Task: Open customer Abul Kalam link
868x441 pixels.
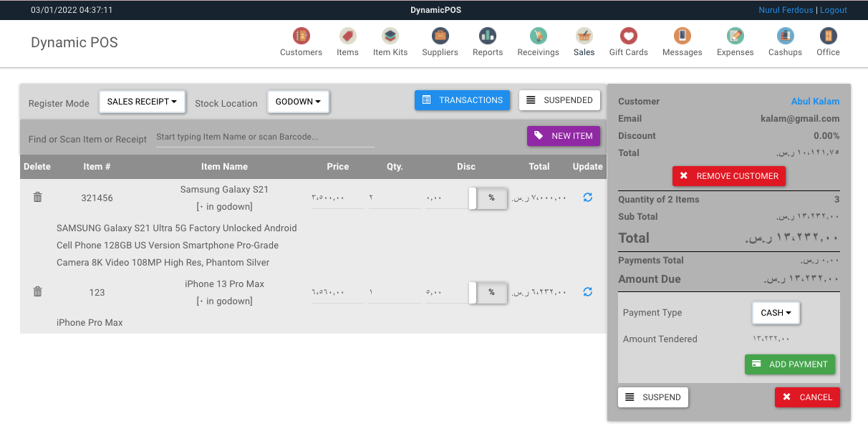Action: point(815,102)
